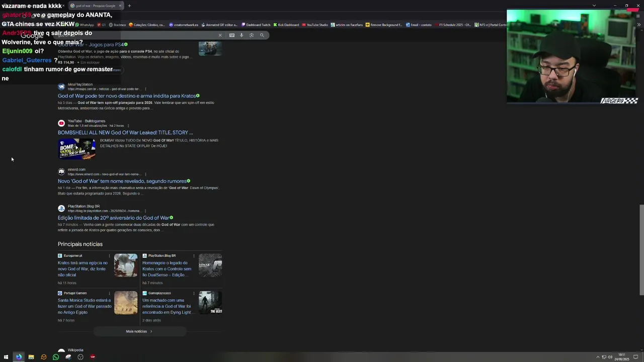Screen dimensions: 644x362
Task: Open the taskbar clock and date
Action: 621,357
